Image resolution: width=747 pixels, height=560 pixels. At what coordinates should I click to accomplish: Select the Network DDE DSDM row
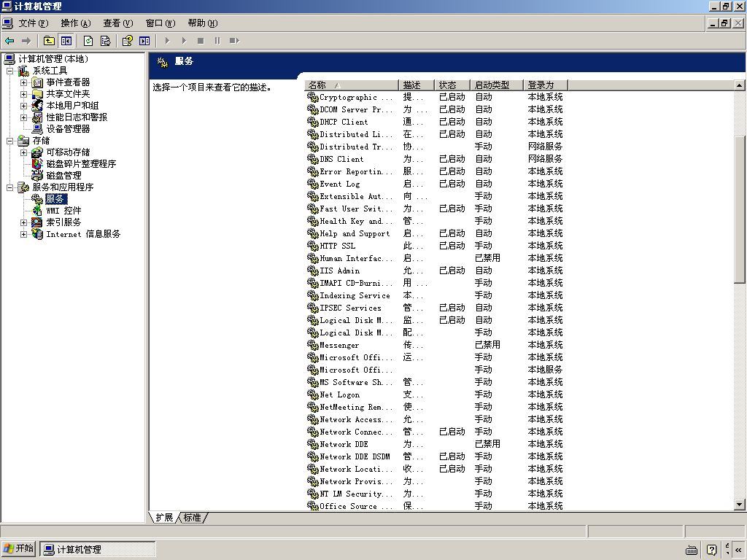436,456
